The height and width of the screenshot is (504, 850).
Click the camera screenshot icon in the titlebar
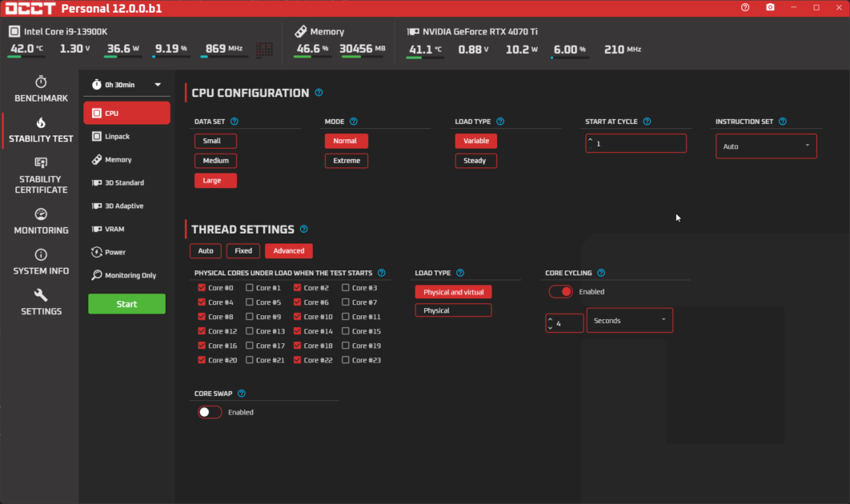click(x=770, y=7)
